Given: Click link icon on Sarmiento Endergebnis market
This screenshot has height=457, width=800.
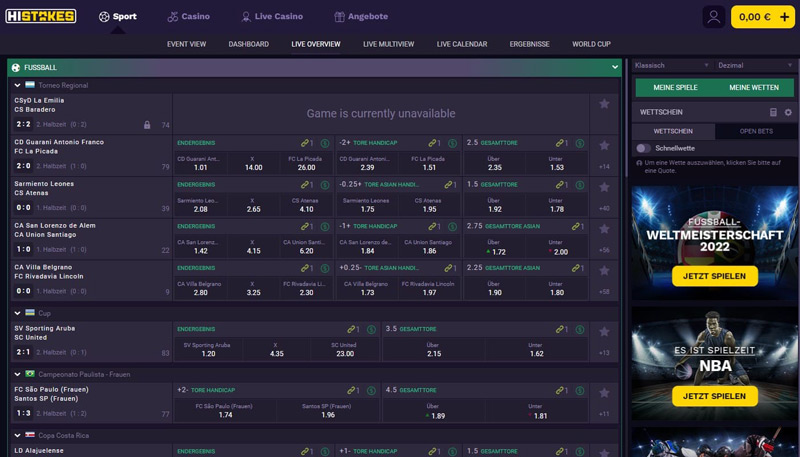Looking at the screenshot, I should point(307,185).
